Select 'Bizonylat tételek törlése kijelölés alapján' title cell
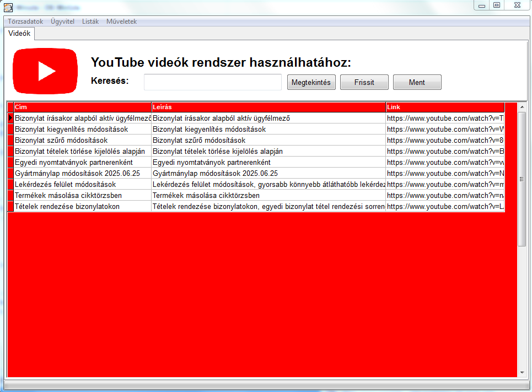Image resolution: width=532 pixels, height=392 pixels. pyautogui.click(x=83, y=152)
